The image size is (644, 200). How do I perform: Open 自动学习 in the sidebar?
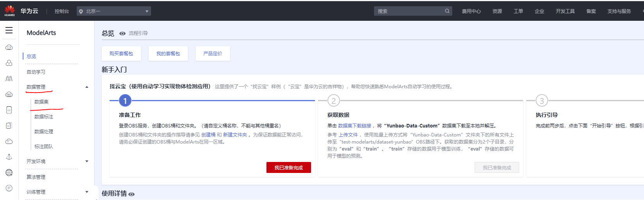tap(36, 72)
